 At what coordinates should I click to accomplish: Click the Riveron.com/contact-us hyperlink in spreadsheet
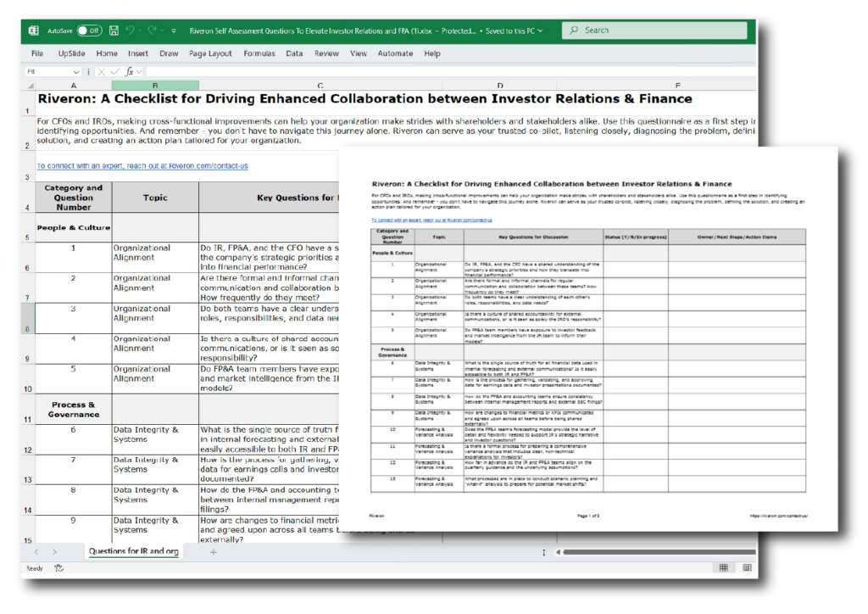[x=142, y=165]
